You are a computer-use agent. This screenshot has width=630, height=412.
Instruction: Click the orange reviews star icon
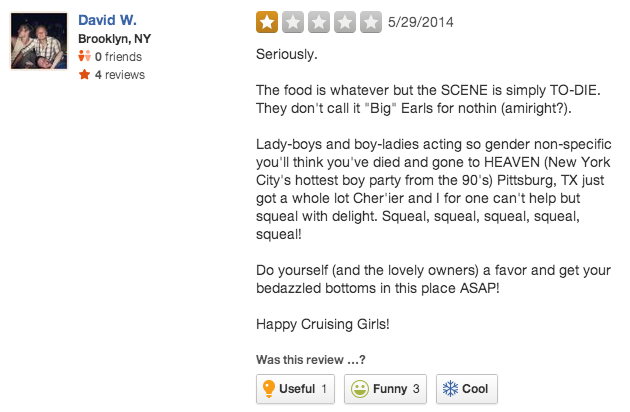[x=84, y=74]
